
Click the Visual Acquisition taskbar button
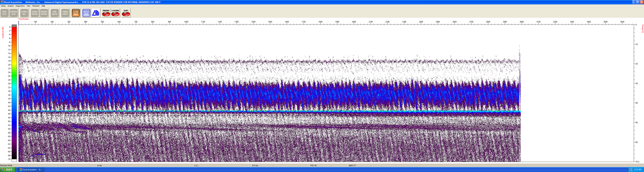click(31, 170)
